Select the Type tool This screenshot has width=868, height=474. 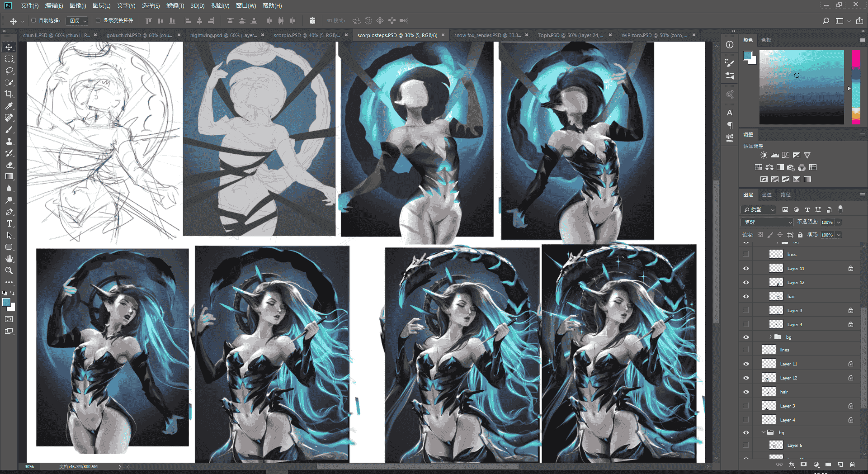[x=9, y=223]
